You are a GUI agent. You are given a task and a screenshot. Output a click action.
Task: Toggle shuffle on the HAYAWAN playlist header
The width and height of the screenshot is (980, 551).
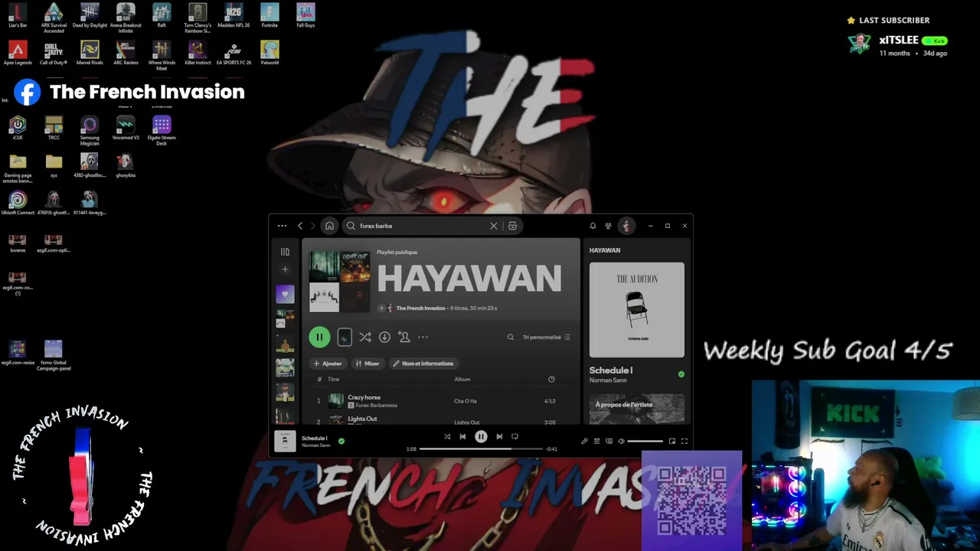tap(364, 337)
